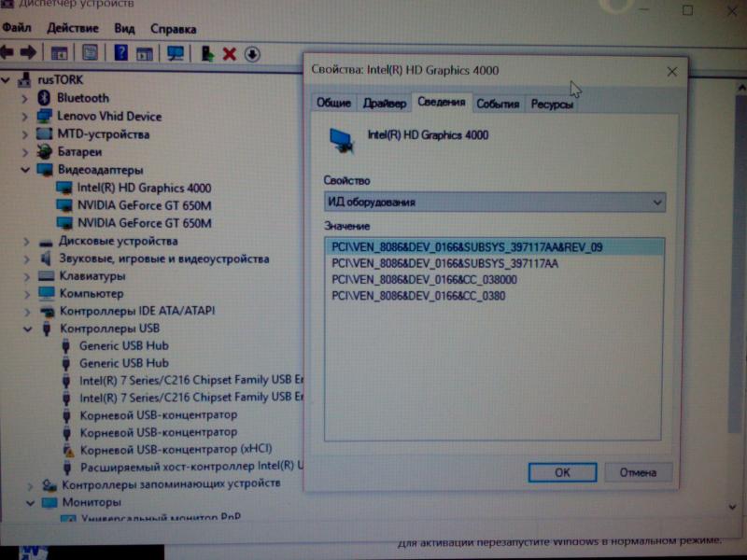Click the red X uninstall device icon
Image resolution: width=747 pixels, height=560 pixels.
coord(229,54)
